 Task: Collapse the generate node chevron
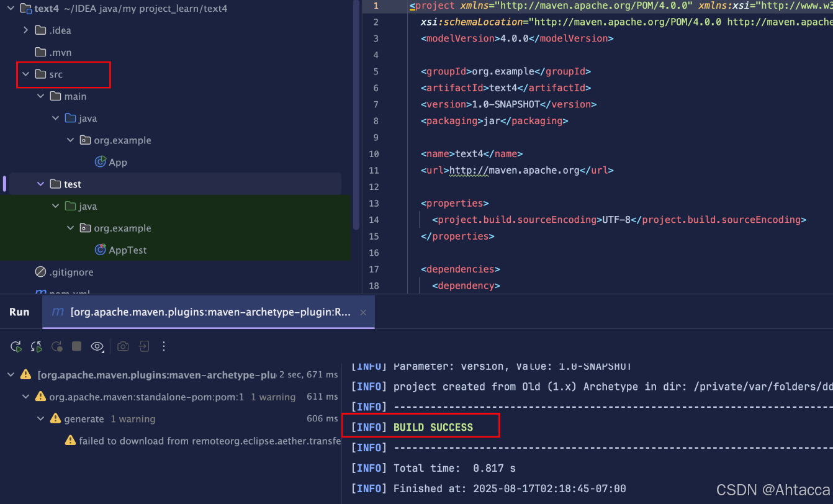[x=41, y=419]
